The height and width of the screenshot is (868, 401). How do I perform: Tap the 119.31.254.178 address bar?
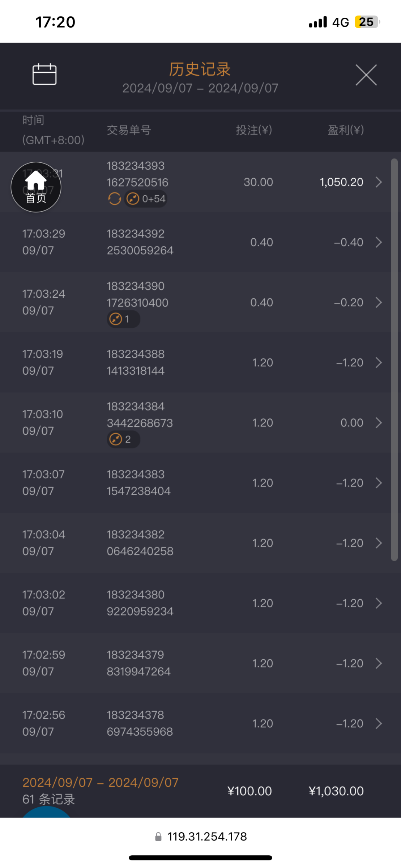207,837
